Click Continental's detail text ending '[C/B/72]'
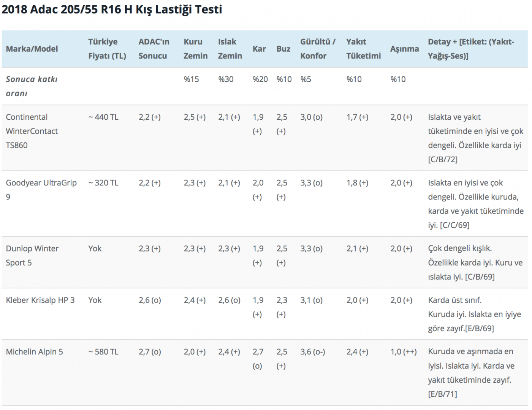Viewport: 532px width, 410px height. coord(476,138)
